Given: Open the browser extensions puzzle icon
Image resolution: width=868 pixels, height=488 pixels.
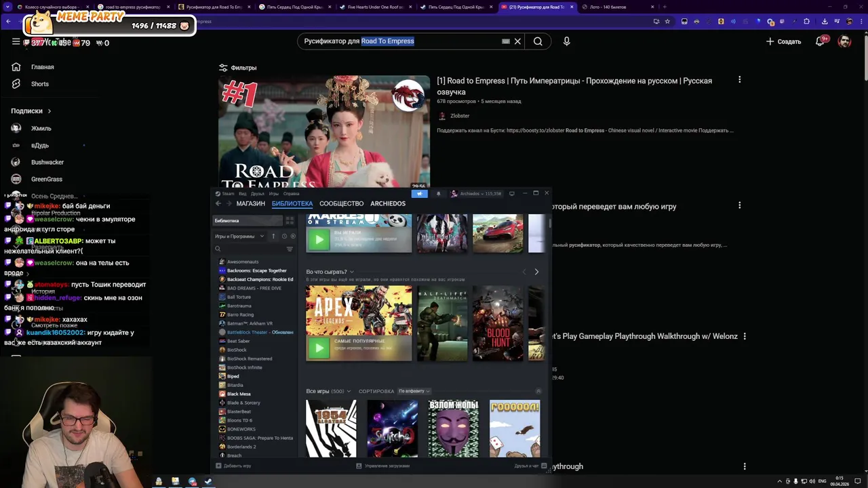Looking at the screenshot, I should [x=806, y=22].
